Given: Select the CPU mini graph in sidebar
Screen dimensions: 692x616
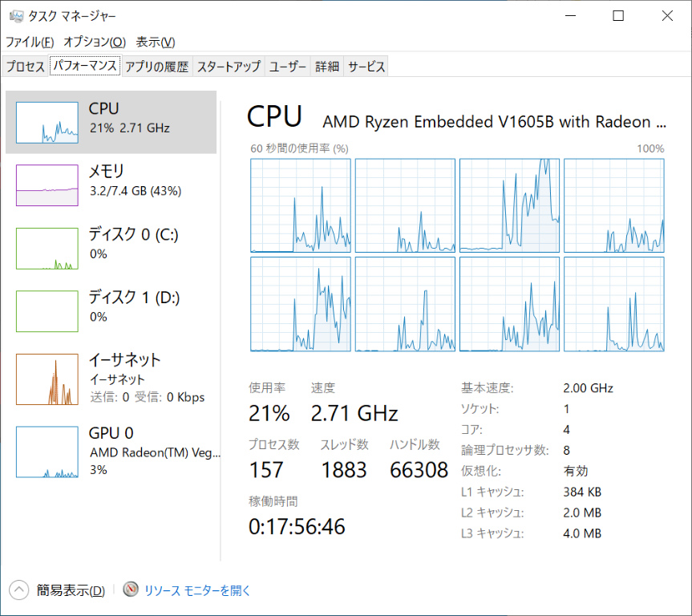Looking at the screenshot, I should (x=47, y=122).
